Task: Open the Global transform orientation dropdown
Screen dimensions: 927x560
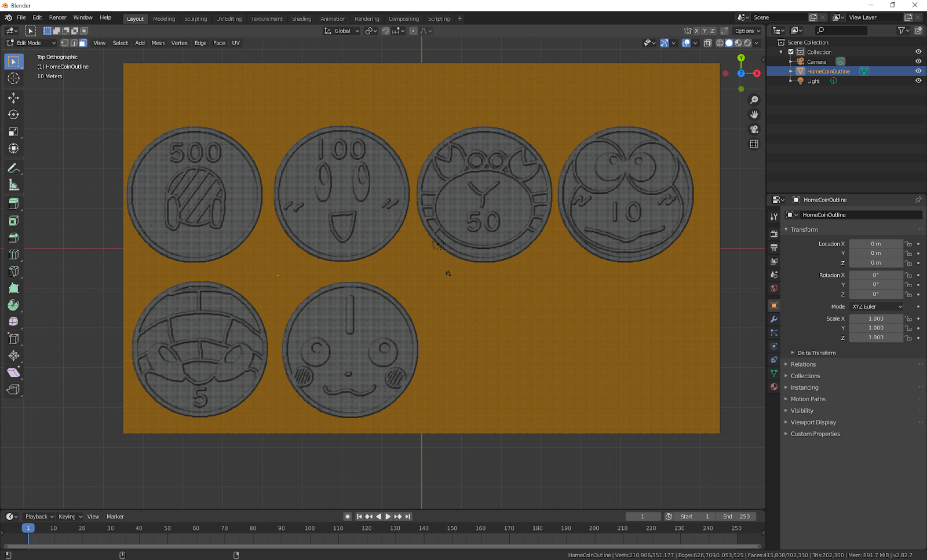Action: (x=342, y=31)
